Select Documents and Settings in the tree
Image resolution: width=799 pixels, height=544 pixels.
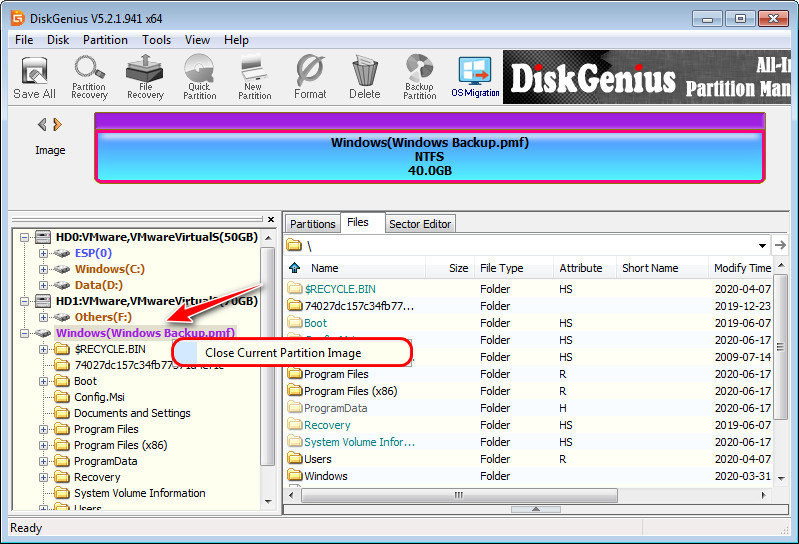(132, 413)
